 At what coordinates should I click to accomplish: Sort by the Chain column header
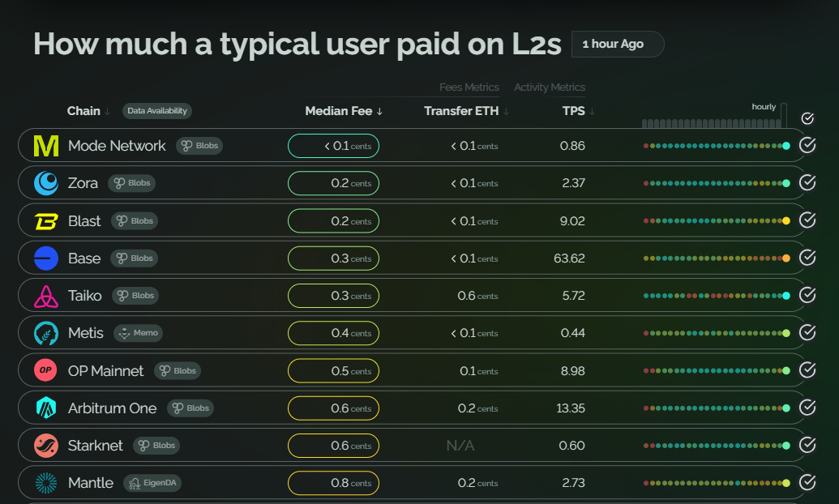click(88, 111)
